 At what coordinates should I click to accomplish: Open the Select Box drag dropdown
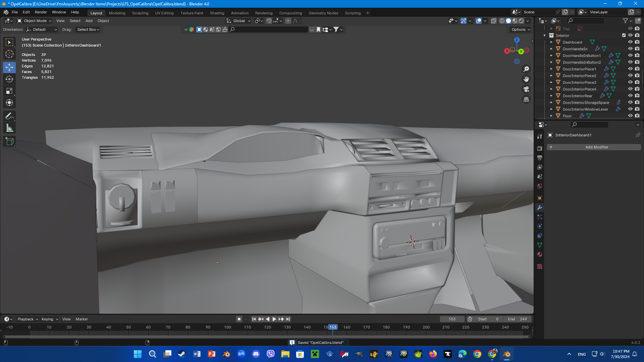pyautogui.click(x=88, y=29)
